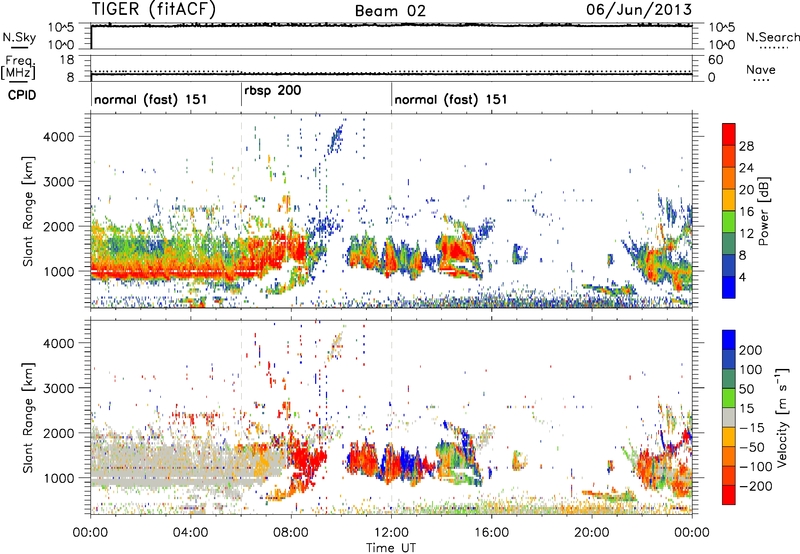Click the Velocity color bar segment below -200
800x554 pixels.
coord(729,495)
